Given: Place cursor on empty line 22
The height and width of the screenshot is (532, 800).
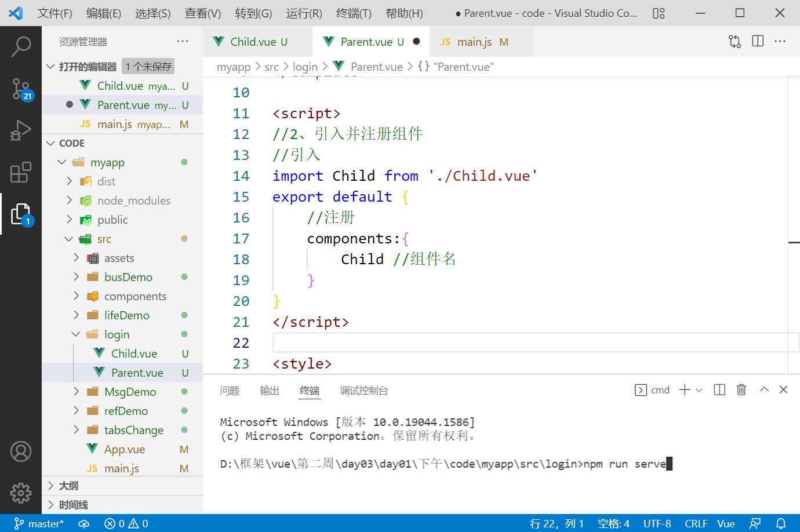Looking at the screenshot, I should click(536, 342).
